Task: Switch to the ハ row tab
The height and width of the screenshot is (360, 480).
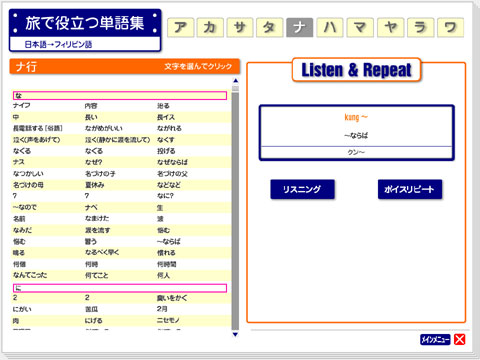Action: tap(330, 27)
